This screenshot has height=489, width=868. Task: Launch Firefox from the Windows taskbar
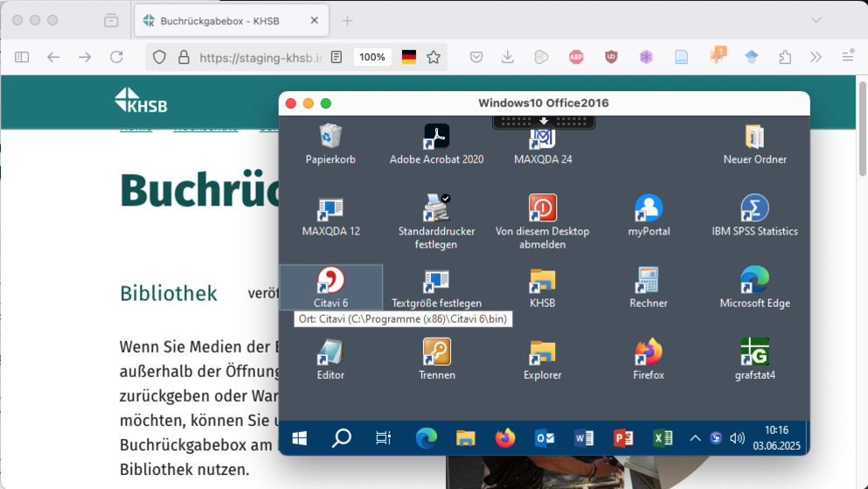(505, 438)
